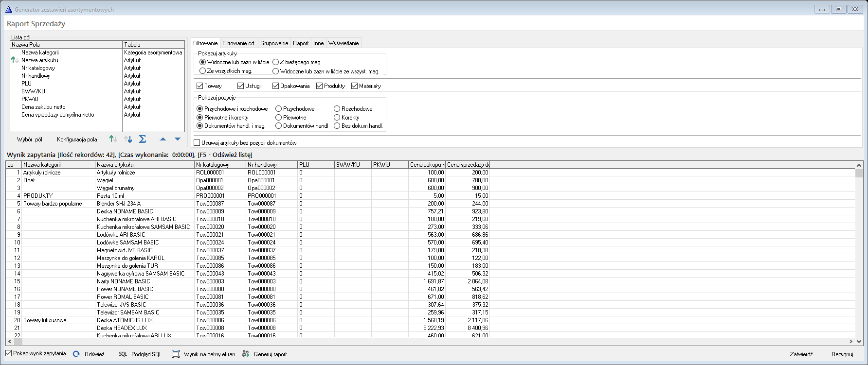Select the Rozchodowe radio button
Viewport: 868px width, 365px height.
[337, 109]
